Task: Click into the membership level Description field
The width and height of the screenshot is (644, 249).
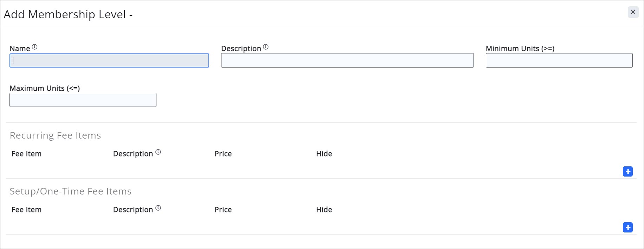Action: coord(347,60)
